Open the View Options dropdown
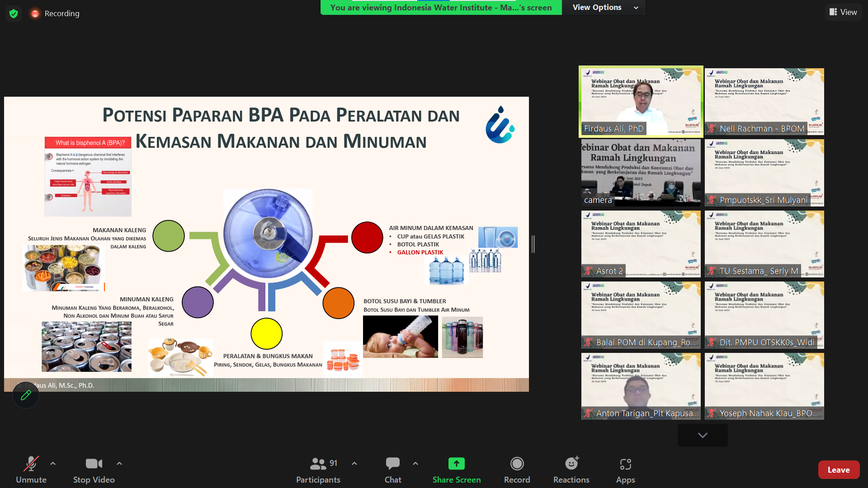 tap(604, 8)
